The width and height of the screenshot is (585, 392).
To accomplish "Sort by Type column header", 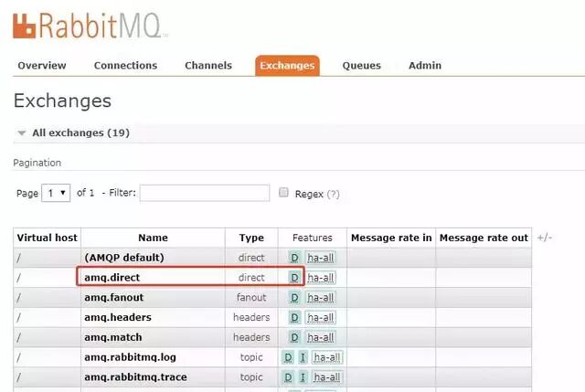I will 251,238.
